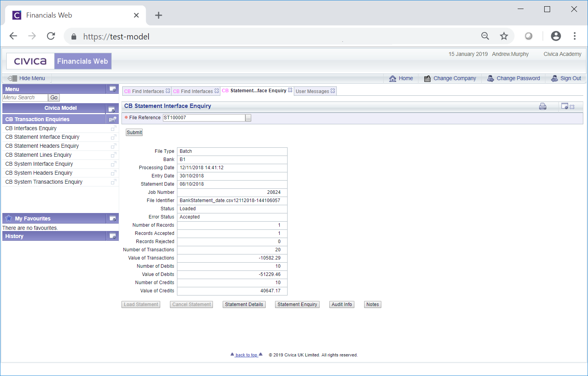Close the first CB Find Interfaces tab
This screenshot has height=376, width=588.
click(168, 91)
